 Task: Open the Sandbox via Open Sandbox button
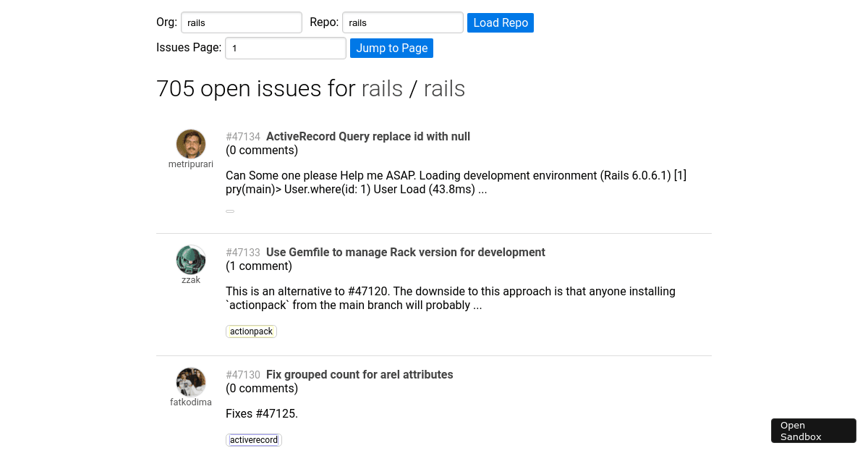pos(813,430)
